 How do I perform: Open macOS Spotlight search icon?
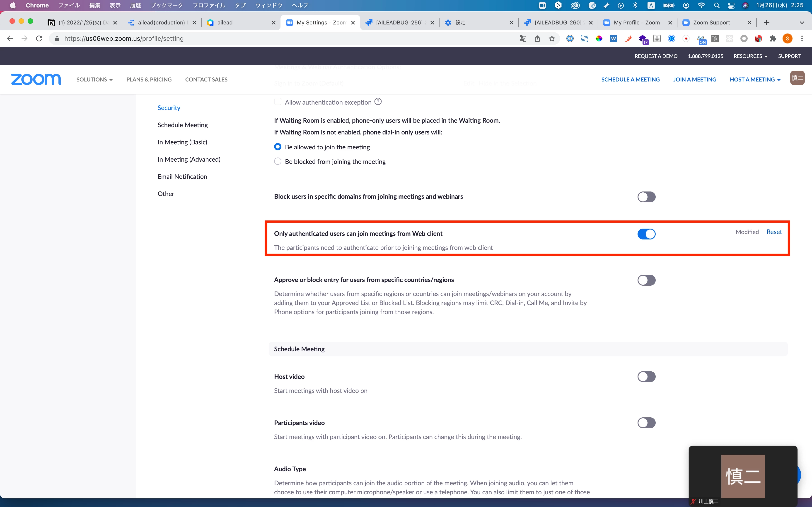coord(716,5)
